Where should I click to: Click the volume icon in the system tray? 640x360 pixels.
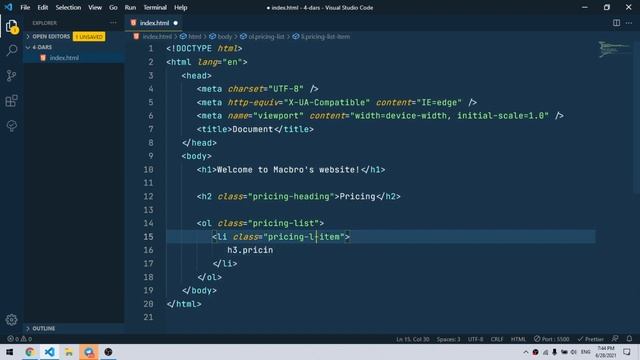(x=573, y=352)
